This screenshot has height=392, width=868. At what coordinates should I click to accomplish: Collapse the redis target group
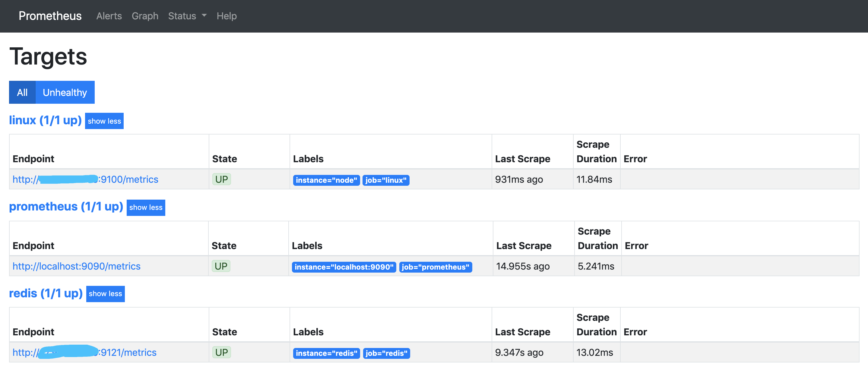pos(106,294)
